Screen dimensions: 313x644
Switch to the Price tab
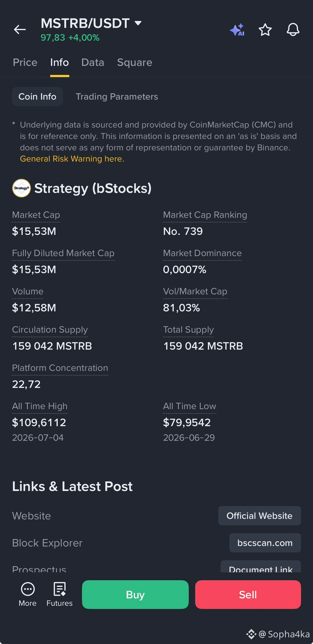point(25,62)
